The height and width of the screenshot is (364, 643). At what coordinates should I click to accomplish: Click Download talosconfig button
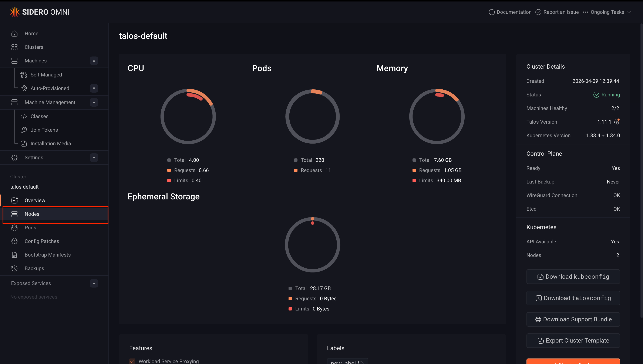573,298
